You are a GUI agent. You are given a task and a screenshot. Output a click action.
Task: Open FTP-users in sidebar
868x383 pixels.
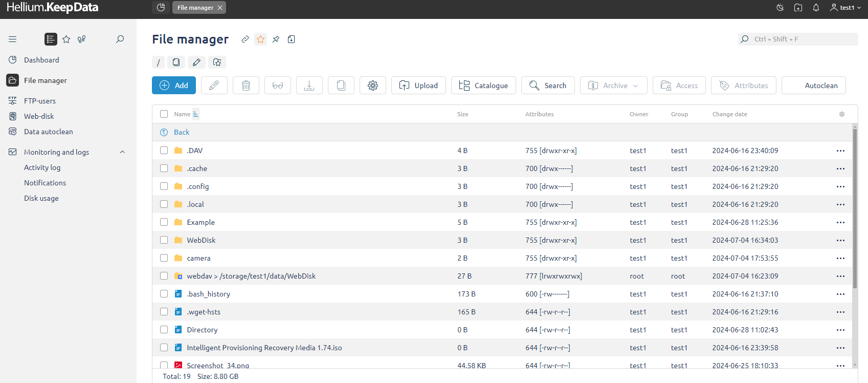click(40, 101)
